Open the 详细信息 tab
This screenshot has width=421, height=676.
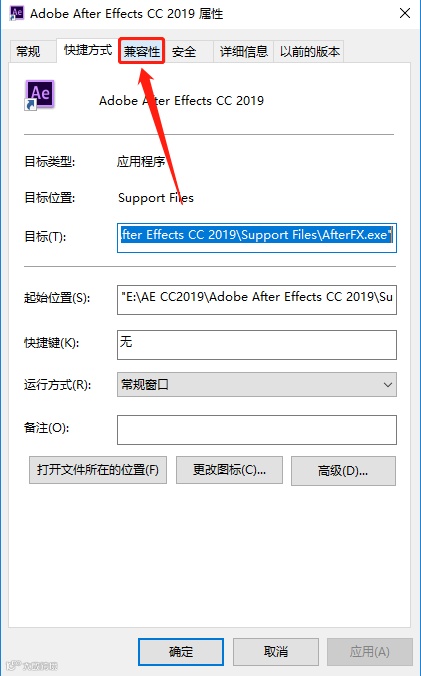coord(243,52)
